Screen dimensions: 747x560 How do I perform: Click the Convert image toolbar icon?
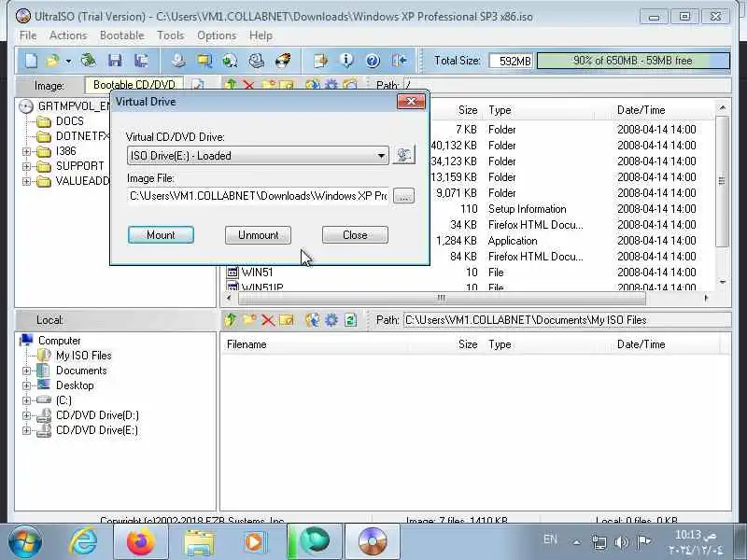pyautogui.click(x=204, y=61)
